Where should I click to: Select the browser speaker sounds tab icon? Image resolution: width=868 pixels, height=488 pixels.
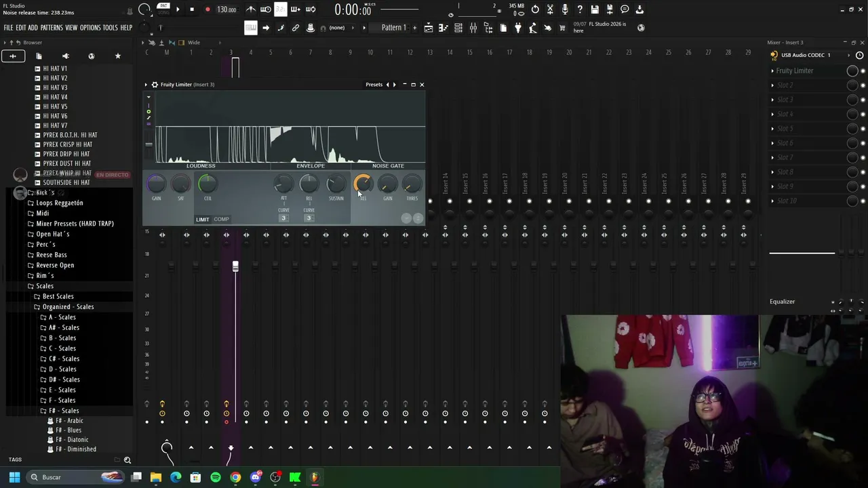[x=65, y=56]
